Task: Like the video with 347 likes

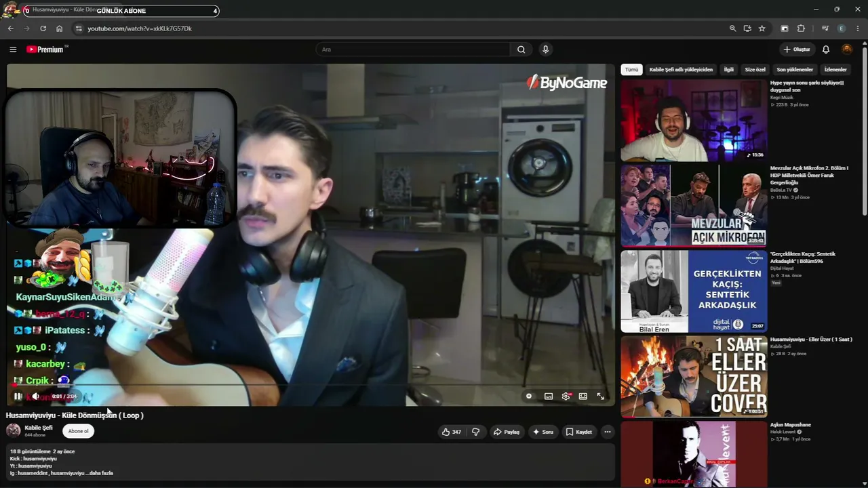Action: (x=451, y=432)
